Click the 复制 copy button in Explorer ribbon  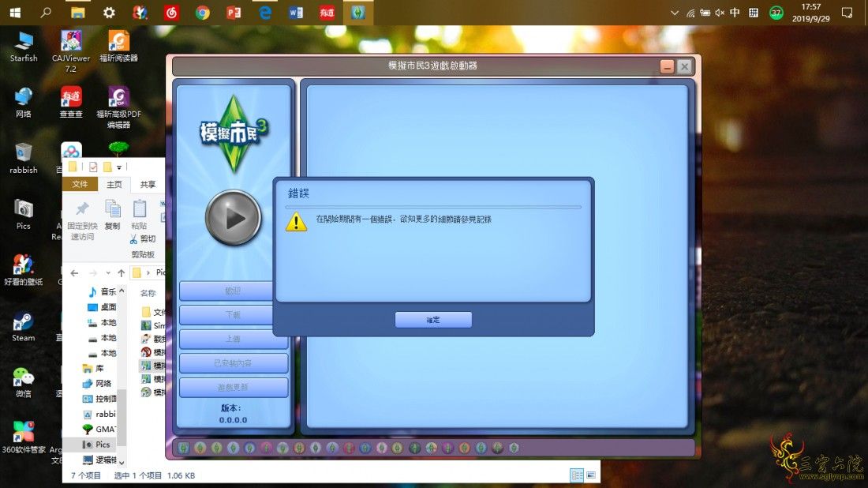click(x=112, y=215)
